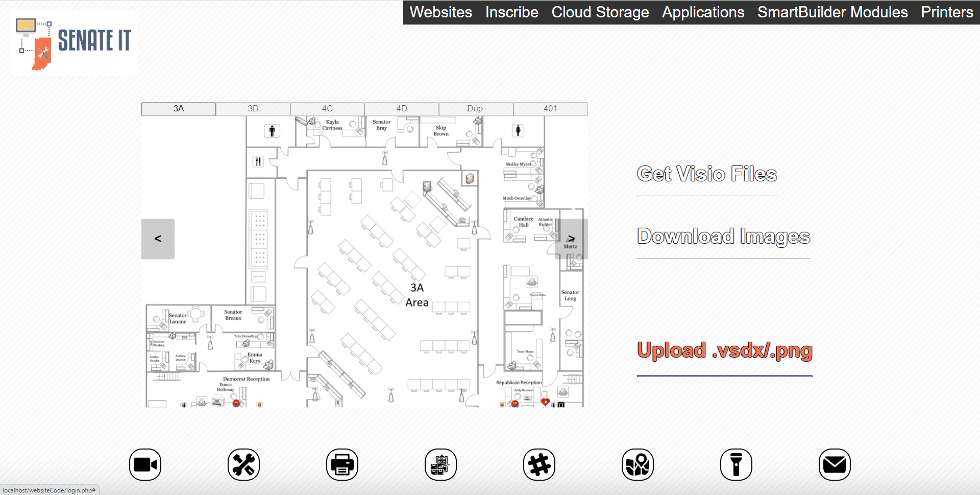The image size is (980, 495).
Task: Switch to the 4C tab
Action: [x=327, y=109]
